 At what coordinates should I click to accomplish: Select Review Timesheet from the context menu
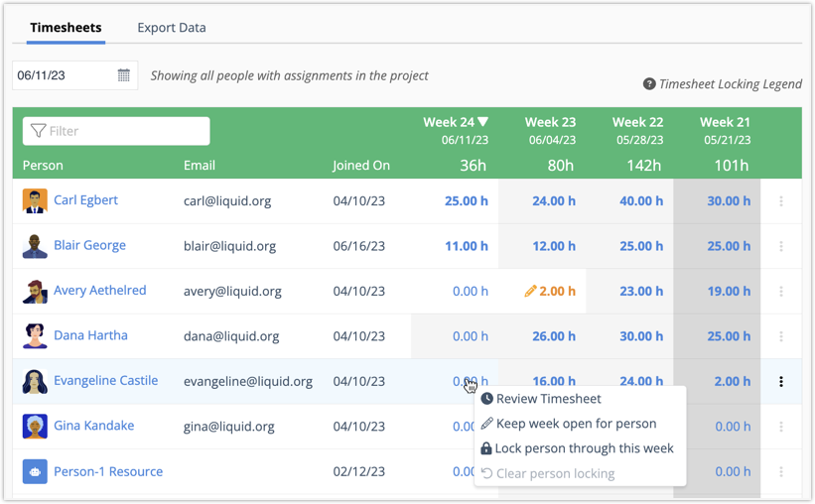(548, 399)
